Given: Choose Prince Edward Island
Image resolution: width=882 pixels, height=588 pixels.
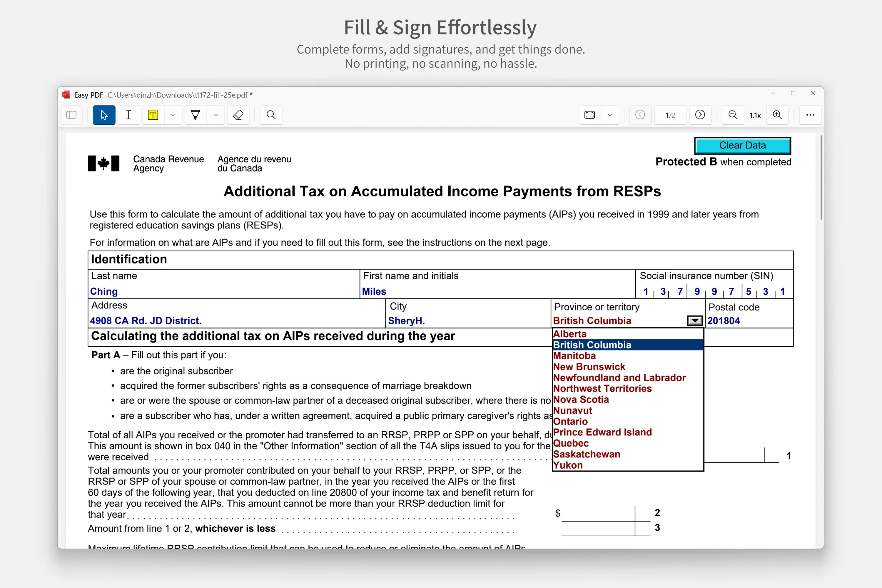Looking at the screenshot, I should point(628,432).
